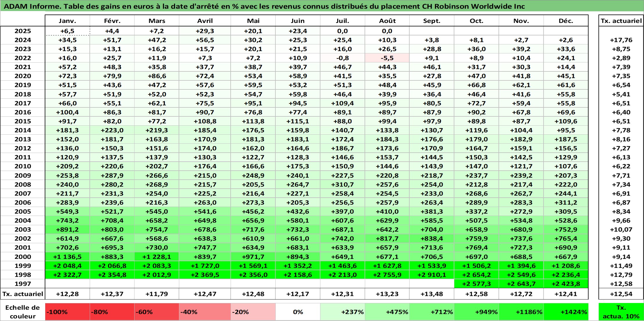Select the +949% color swatch

coord(476,312)
